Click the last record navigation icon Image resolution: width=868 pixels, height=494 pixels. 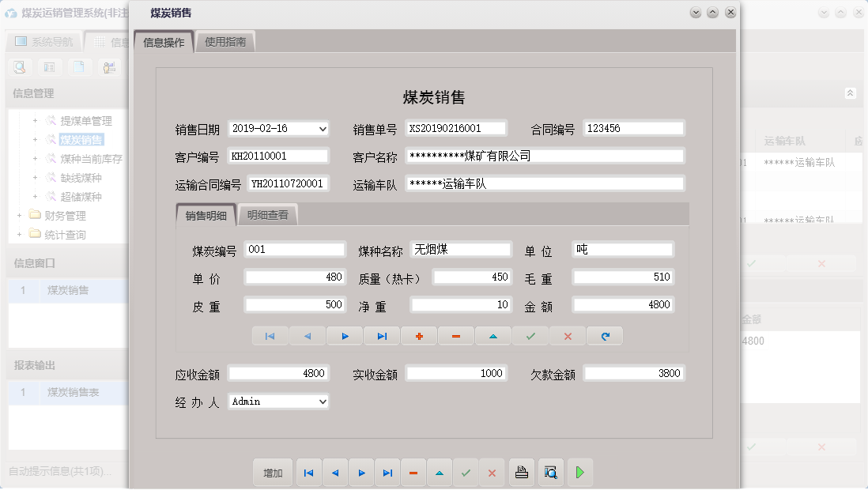point(382,336)
